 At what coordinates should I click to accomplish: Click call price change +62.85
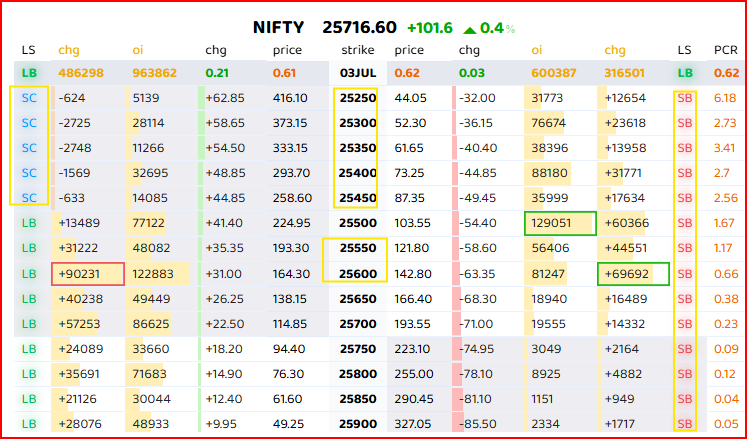[225, 98]
